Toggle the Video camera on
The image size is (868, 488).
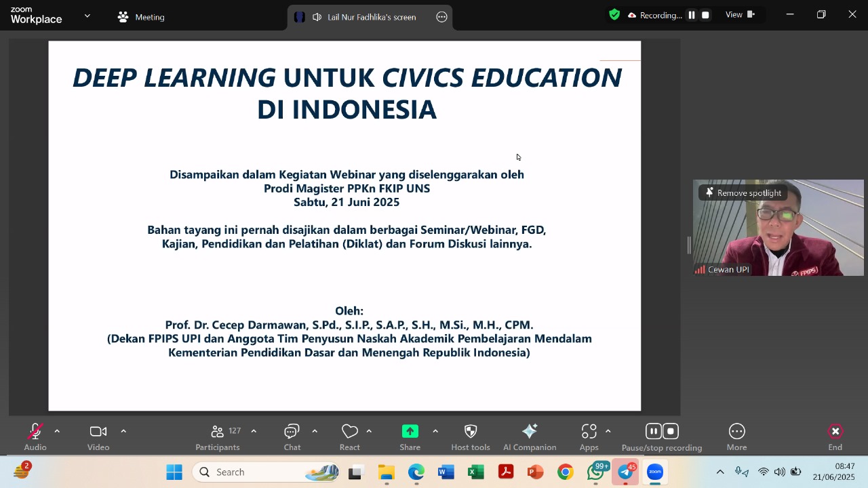[x=98, y=437]
